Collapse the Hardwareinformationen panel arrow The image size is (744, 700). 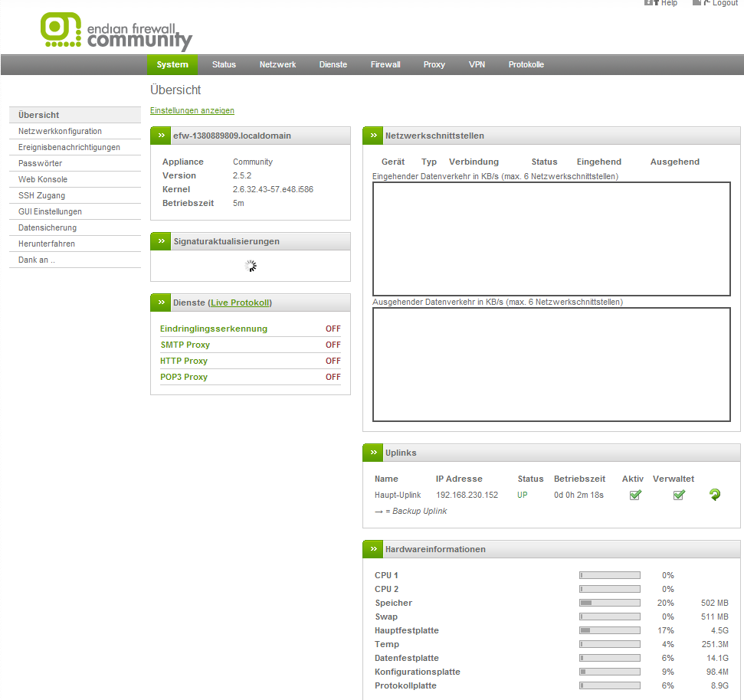pos(373,549)
